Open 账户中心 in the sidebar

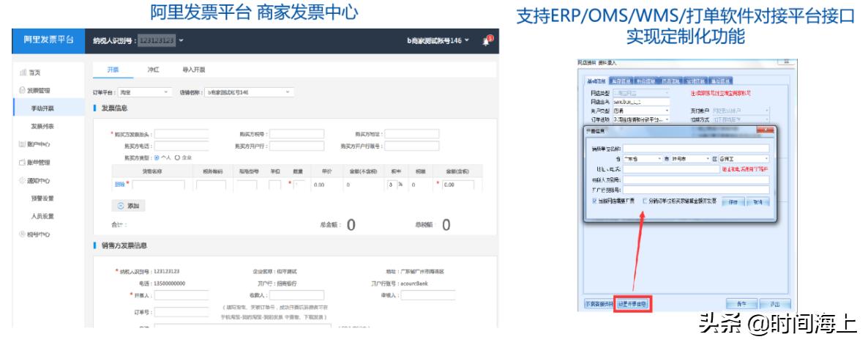click(x=35, y=144)
